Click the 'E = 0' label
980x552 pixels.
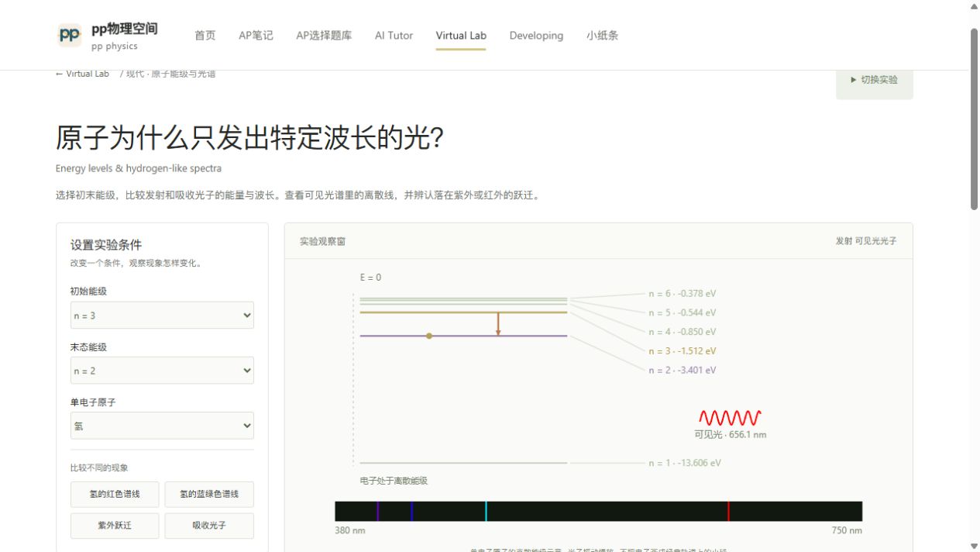tap(370, 278)
